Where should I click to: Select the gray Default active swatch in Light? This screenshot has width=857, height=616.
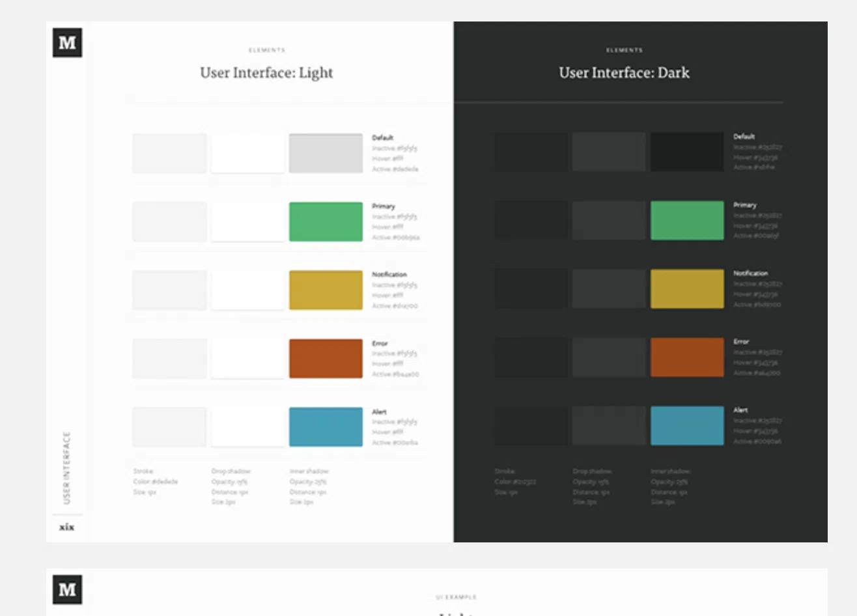(x=326, y=154)
